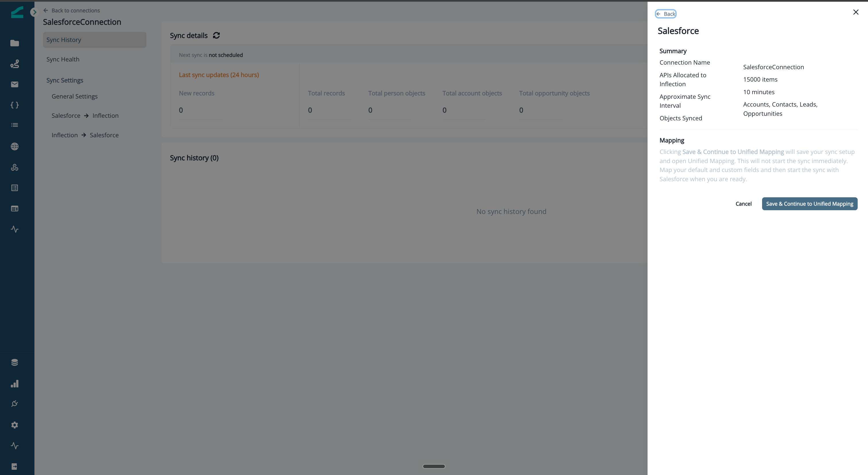Click the 'Total person objects' label
Image resolution: width=868 pixels, height=475 pixels.
pos(397,93)
